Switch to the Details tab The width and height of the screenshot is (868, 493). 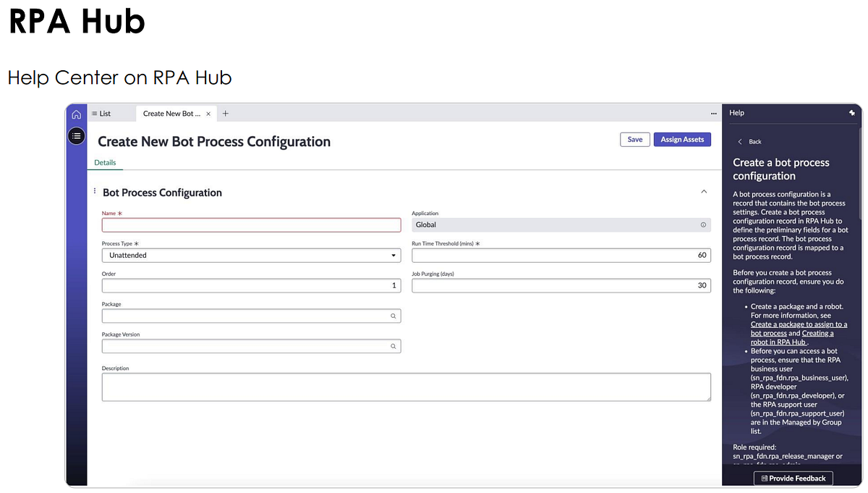(105, 162)
